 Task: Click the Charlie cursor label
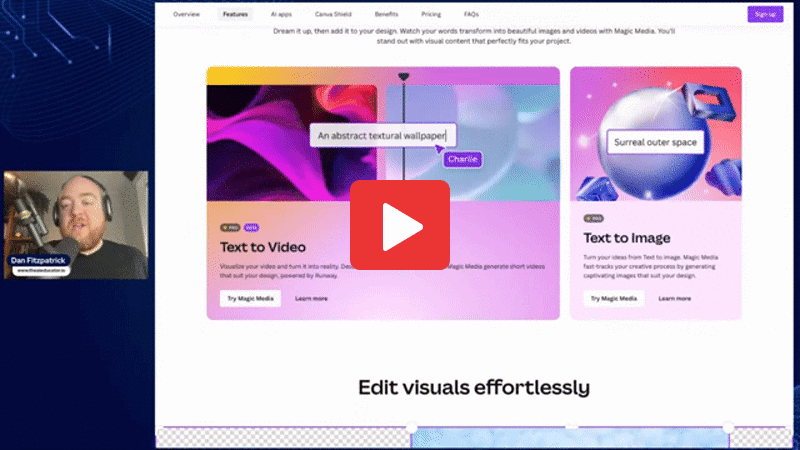tap(462, 159)
